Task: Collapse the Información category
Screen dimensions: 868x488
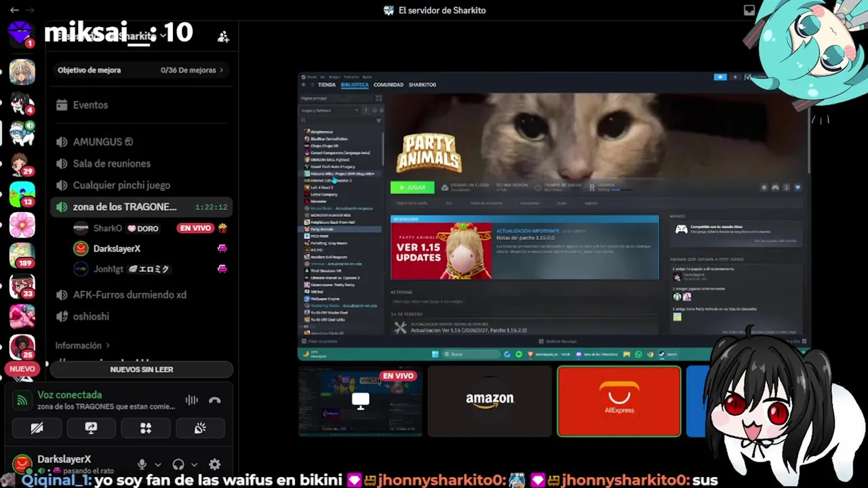Action: point(83,346)
